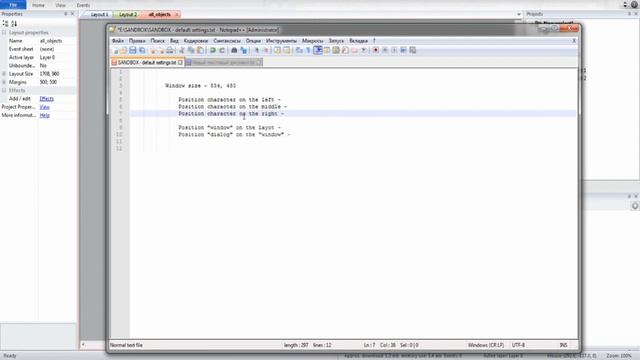The image size is (640, 360).
Task: Save the document with the Save icon
Action: click(133, 50)
